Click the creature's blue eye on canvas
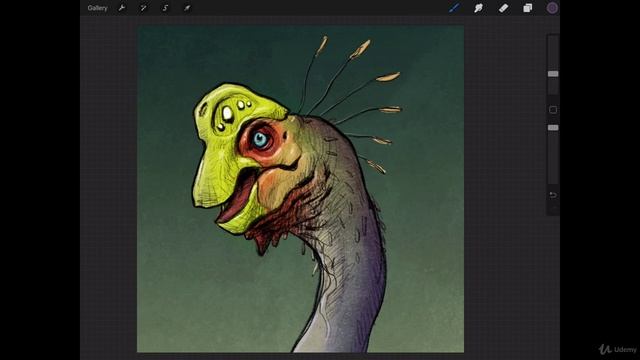Viewport: 640px width, 360px height. pos(261,139)
